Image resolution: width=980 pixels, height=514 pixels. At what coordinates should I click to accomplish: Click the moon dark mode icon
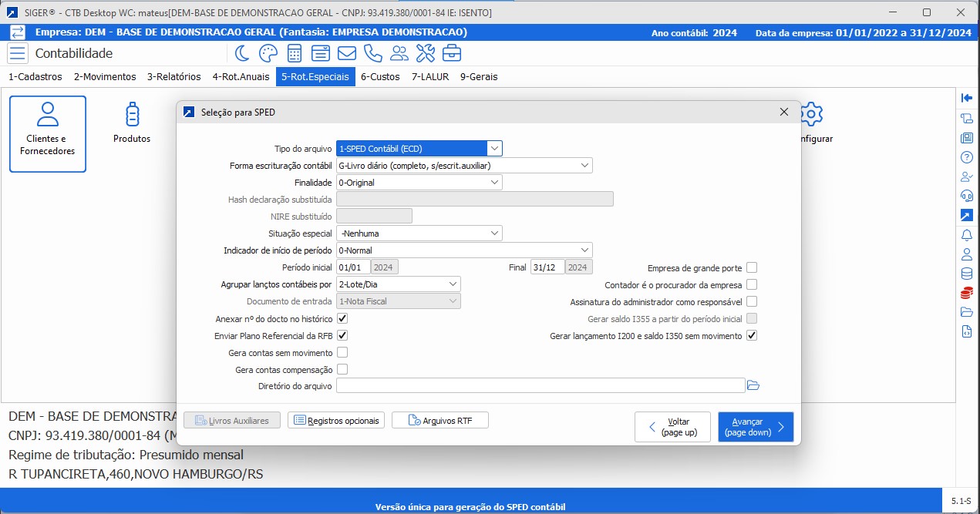pyautogui.click(x=242, y=53)
